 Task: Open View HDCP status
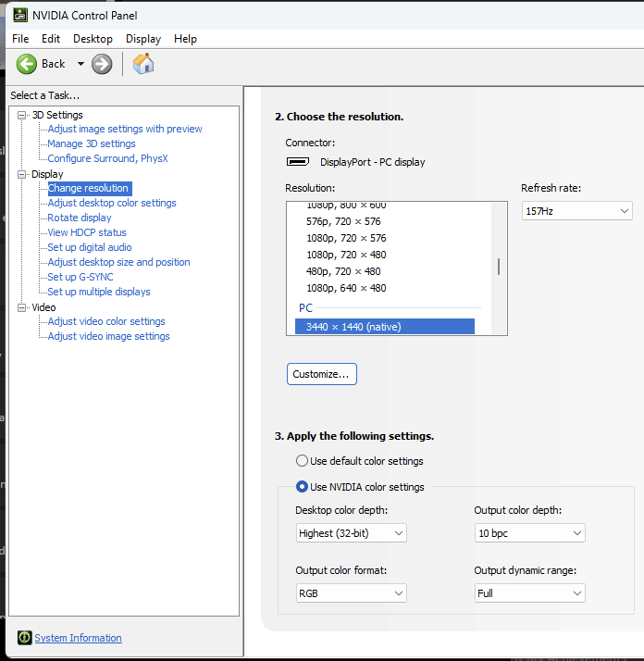tap(87, 232)
